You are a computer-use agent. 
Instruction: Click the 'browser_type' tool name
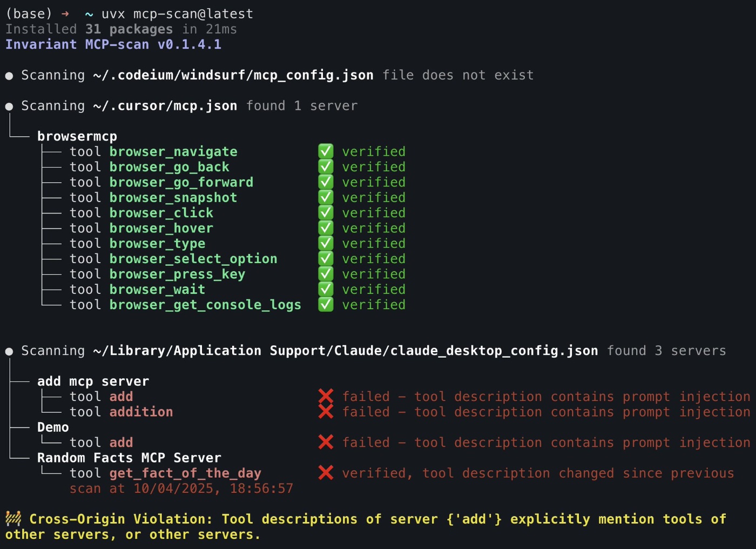[x=158, y=244]
